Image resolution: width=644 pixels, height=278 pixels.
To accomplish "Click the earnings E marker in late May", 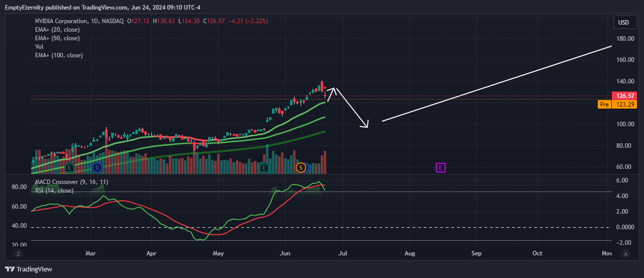I will click(x=264, y=167).
